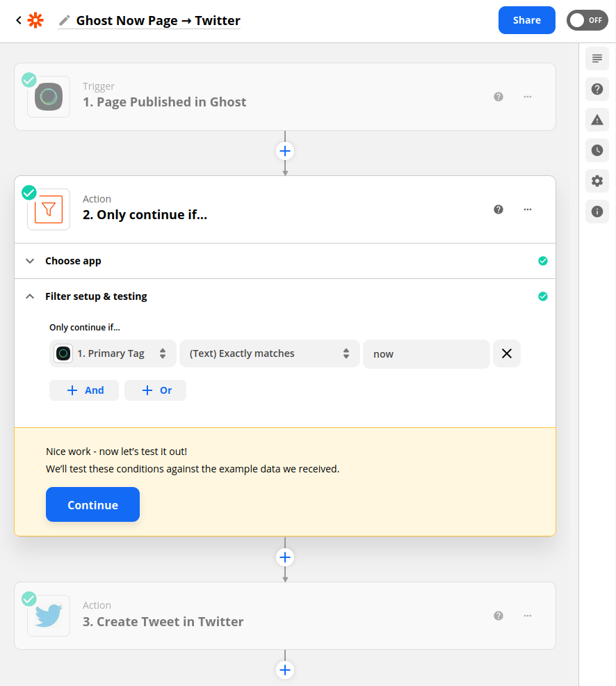Show help for the Ghost trigger step

[499, 97]
